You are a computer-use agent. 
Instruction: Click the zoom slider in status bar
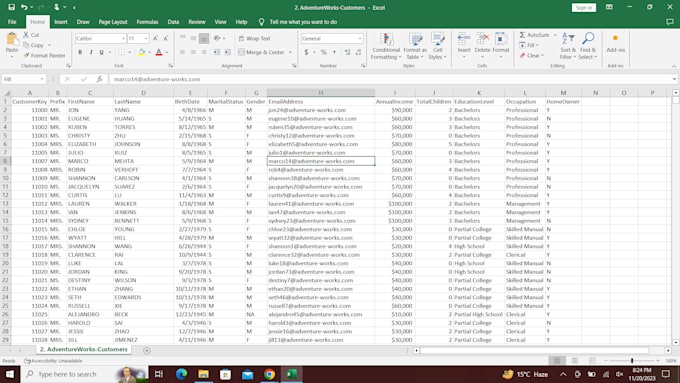point(632,360)
